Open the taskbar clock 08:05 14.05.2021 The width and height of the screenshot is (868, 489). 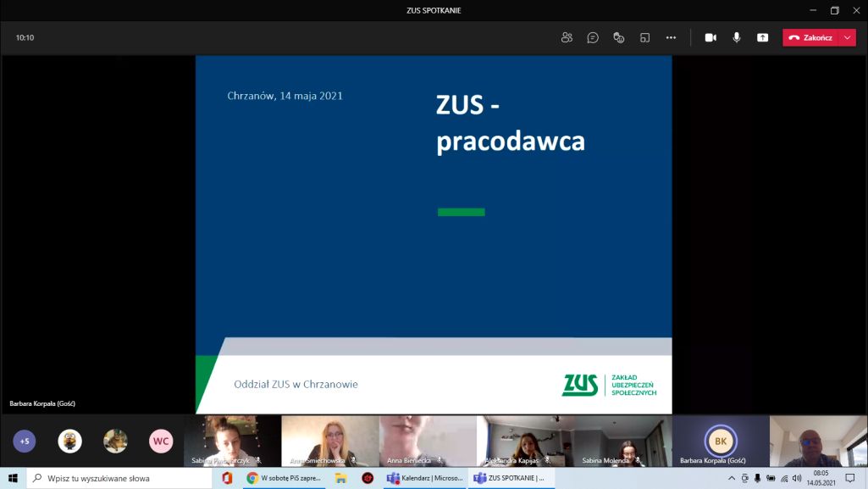[x=821, y=478]
